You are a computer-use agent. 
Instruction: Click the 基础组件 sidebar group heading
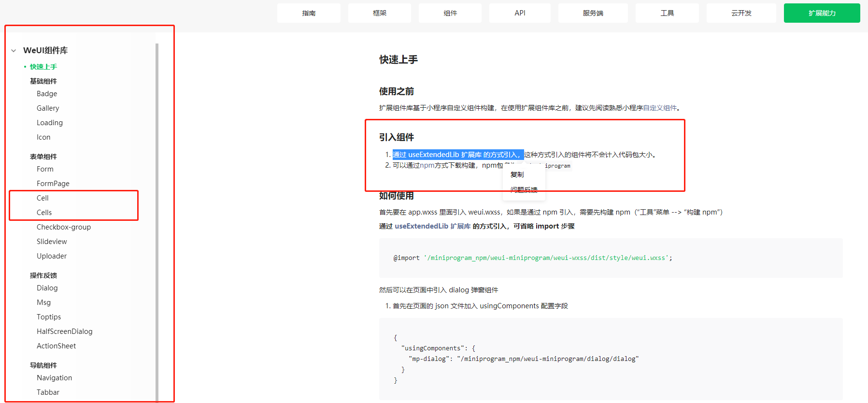pos(43,81)
